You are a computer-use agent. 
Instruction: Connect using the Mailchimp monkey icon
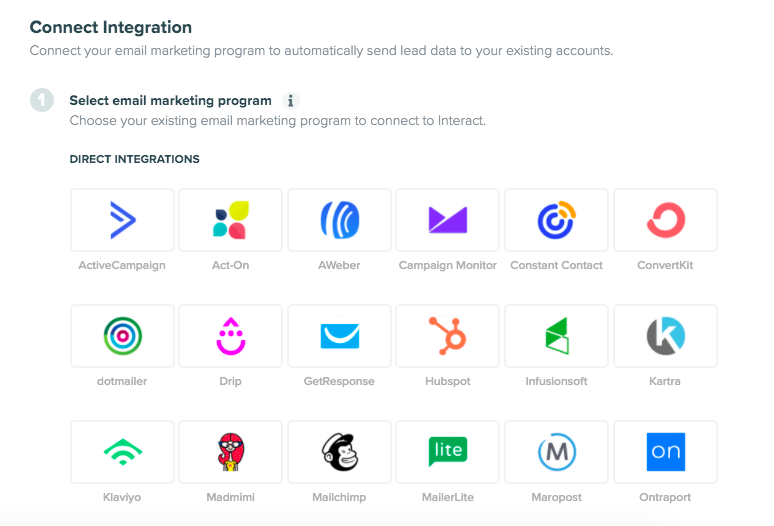(x=340, y=452)
